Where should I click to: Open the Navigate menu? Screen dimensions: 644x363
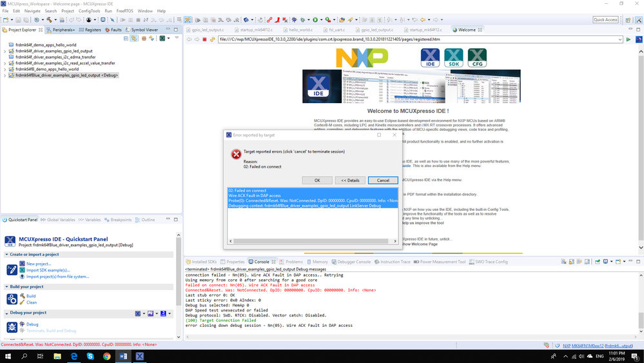(x=32, y=11)
